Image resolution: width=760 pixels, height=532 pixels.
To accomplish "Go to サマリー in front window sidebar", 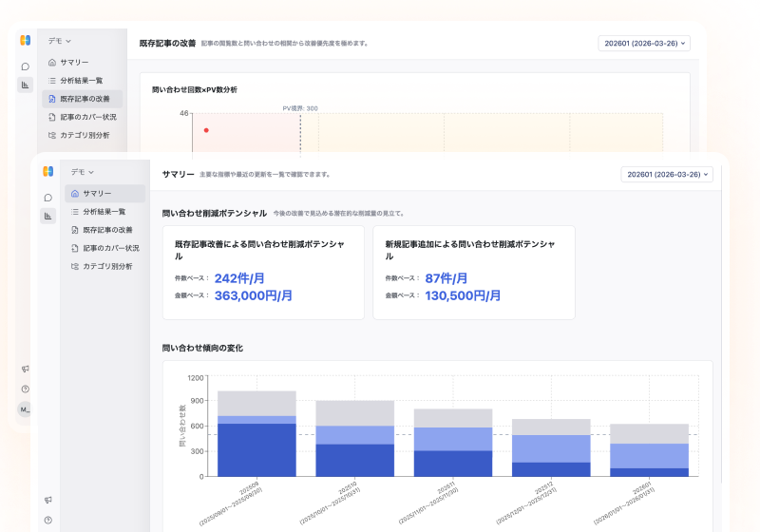I will point(105,193).
